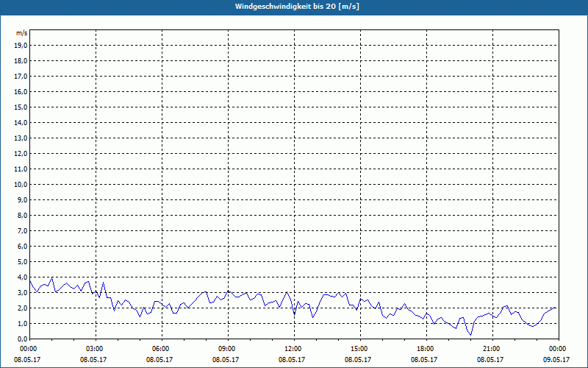Select the 19,0 y-axis label

pyautogui.click(x=22, y=46)
